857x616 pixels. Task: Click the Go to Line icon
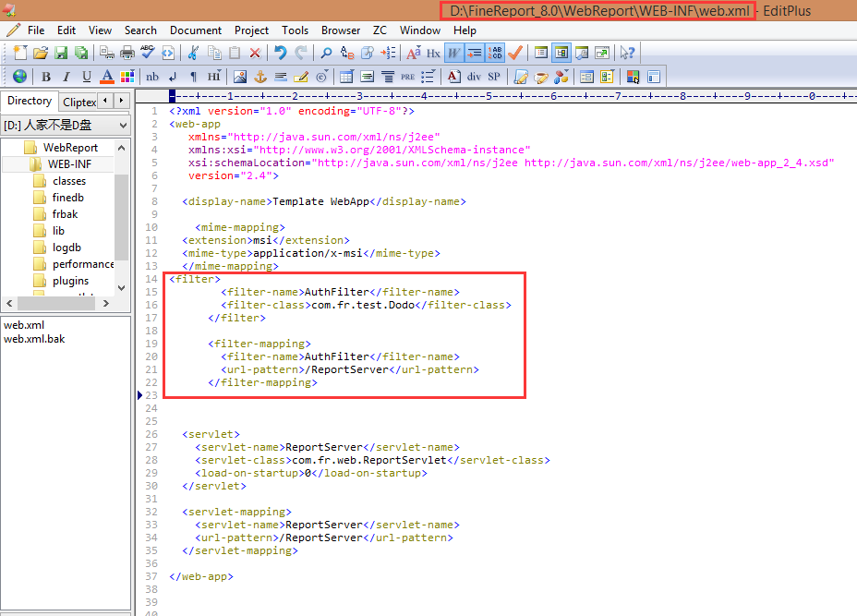[x=388, y=53]
